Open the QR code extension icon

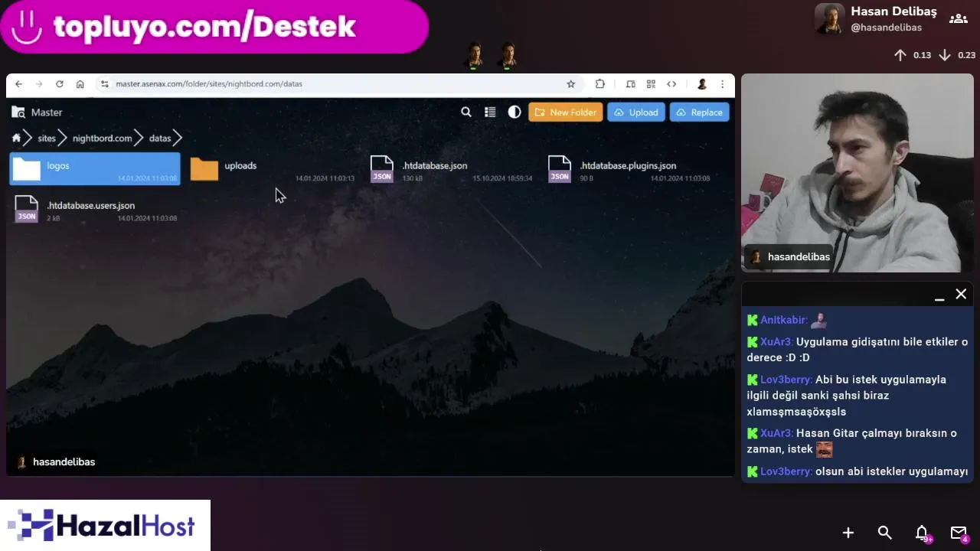point(651,84)
